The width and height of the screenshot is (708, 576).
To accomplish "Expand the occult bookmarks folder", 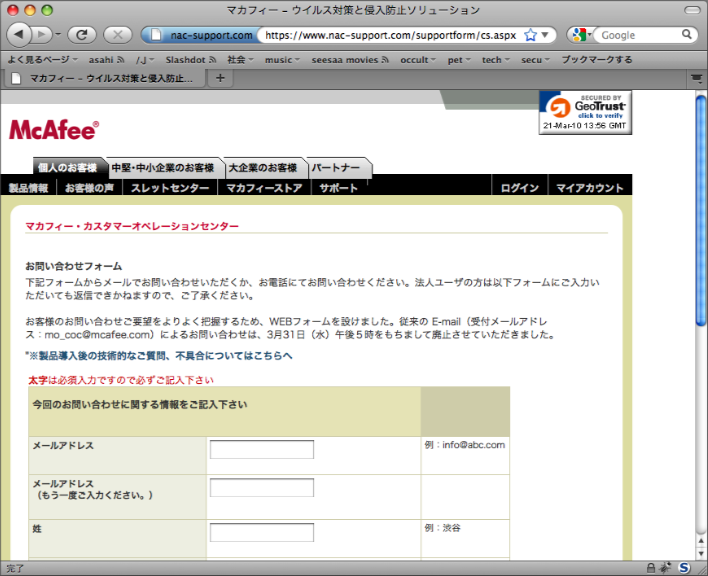I will click(418, 60).
